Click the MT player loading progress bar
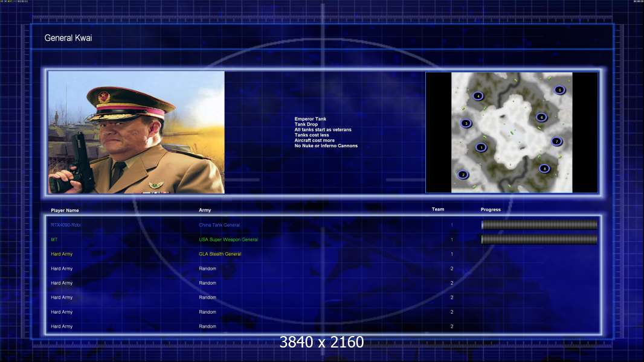644x362 pixels. click(539, 240)
